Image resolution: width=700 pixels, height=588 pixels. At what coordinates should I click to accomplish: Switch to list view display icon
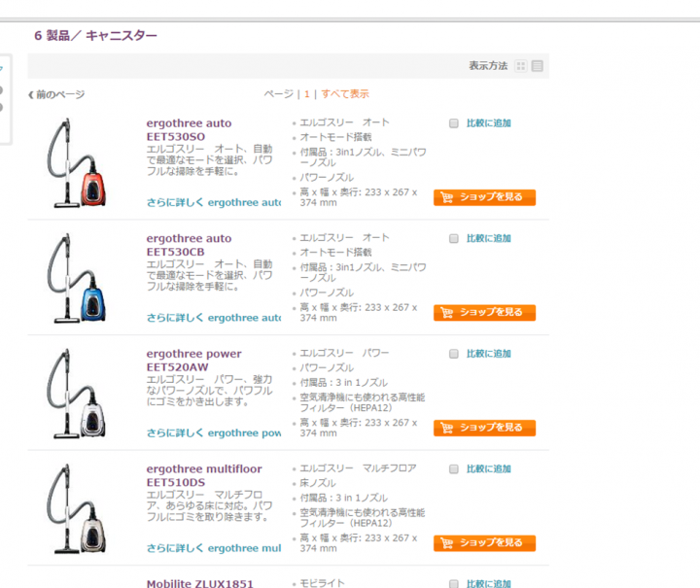pos(538,66)
